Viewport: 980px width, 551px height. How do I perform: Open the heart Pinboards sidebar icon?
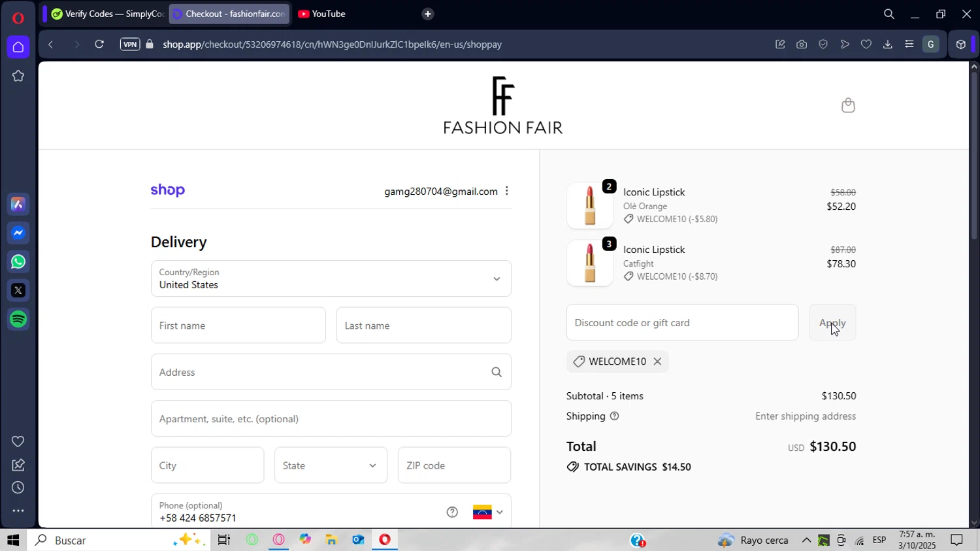click(18, 442)
